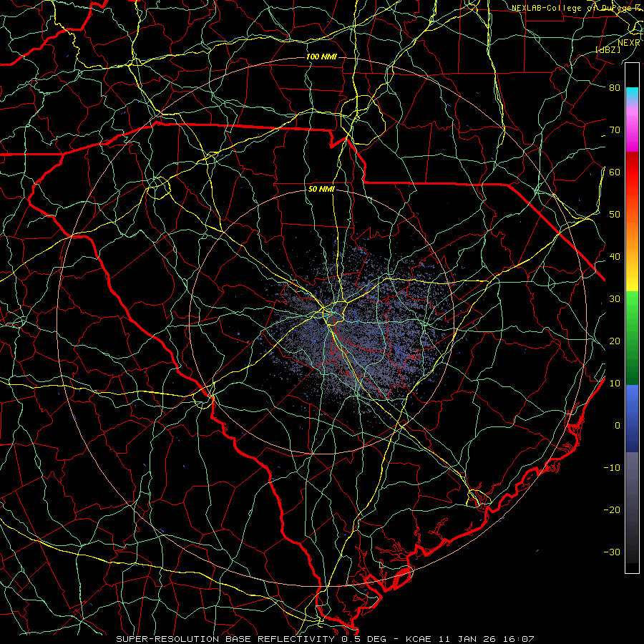Screen dimensions: 644x644
Task: Click the "16:07" timestamp in the caption
Action: (x=518, y=639)
